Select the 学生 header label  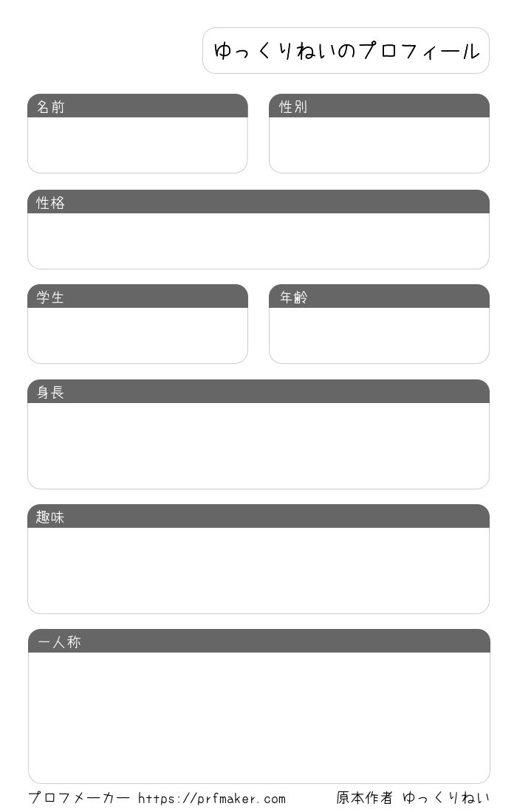(50, 297)
